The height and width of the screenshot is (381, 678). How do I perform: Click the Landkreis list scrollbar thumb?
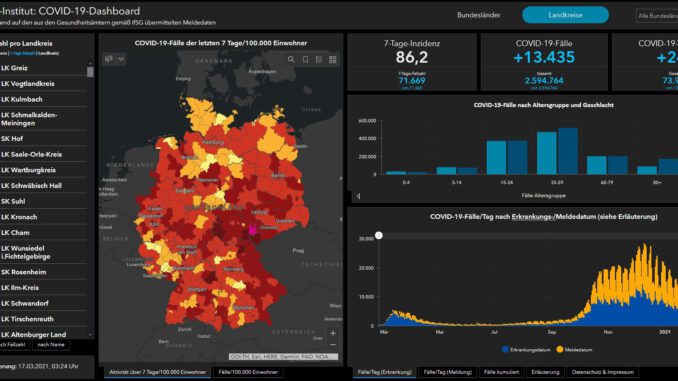tap(90, 71)
